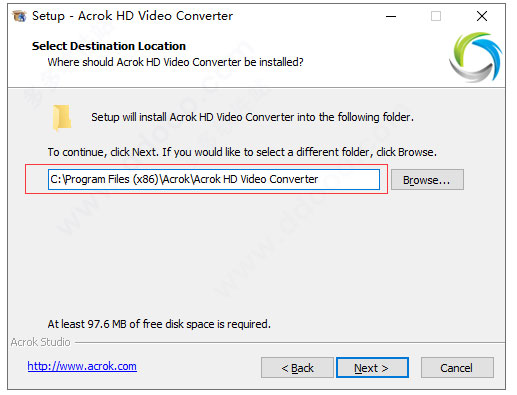Click the window title 'Setup - Acrok HD Video Converter'
This screenshot has height=395, width=517.
(132, 16)
